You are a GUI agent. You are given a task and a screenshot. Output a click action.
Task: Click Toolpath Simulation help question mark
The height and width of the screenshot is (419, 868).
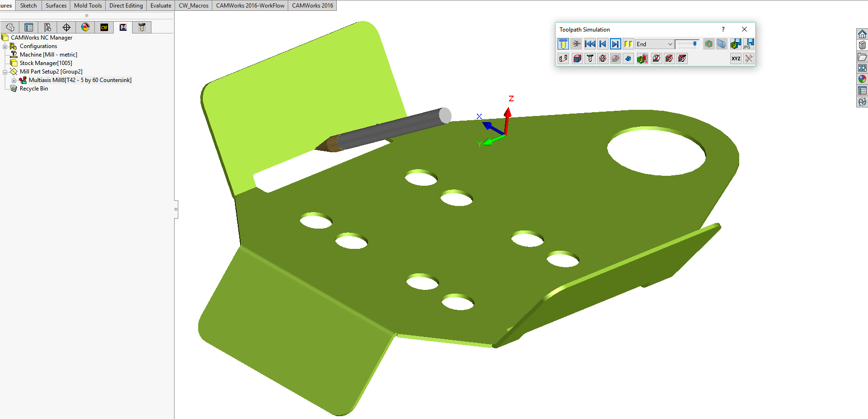coord(723,29)
